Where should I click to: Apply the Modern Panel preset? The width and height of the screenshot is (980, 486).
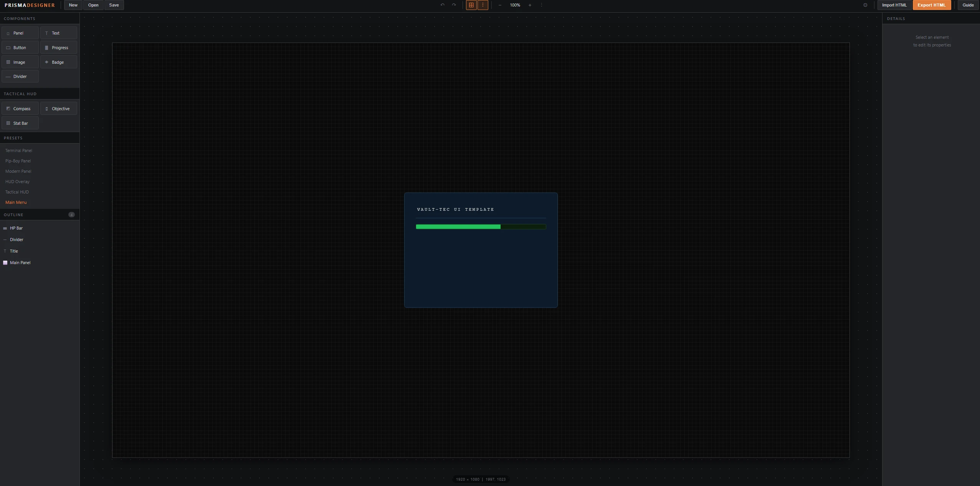(18, 171)
